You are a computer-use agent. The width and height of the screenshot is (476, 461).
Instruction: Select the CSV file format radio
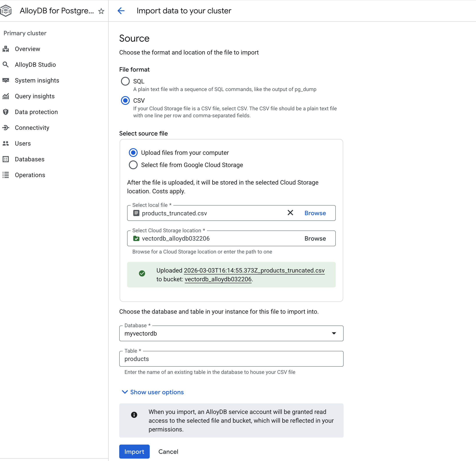[125, 100]
